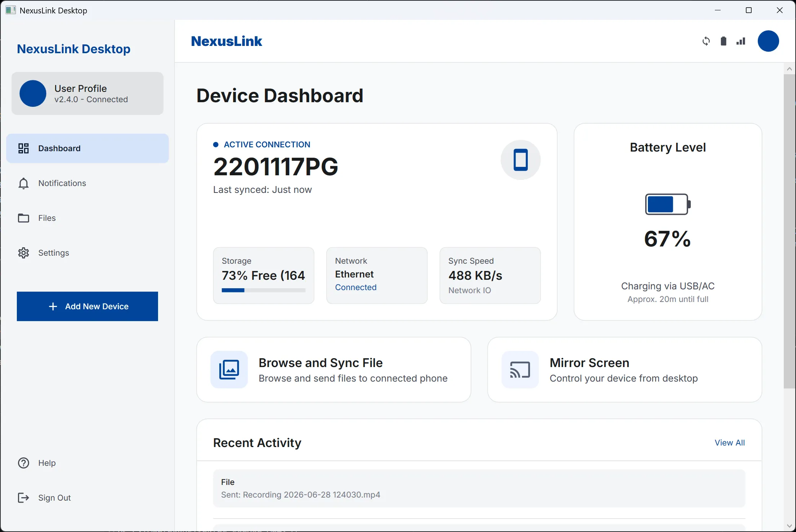Click the battery icon in the header
This screenshot has height=532, width=796.
click(x=723, y=41)
